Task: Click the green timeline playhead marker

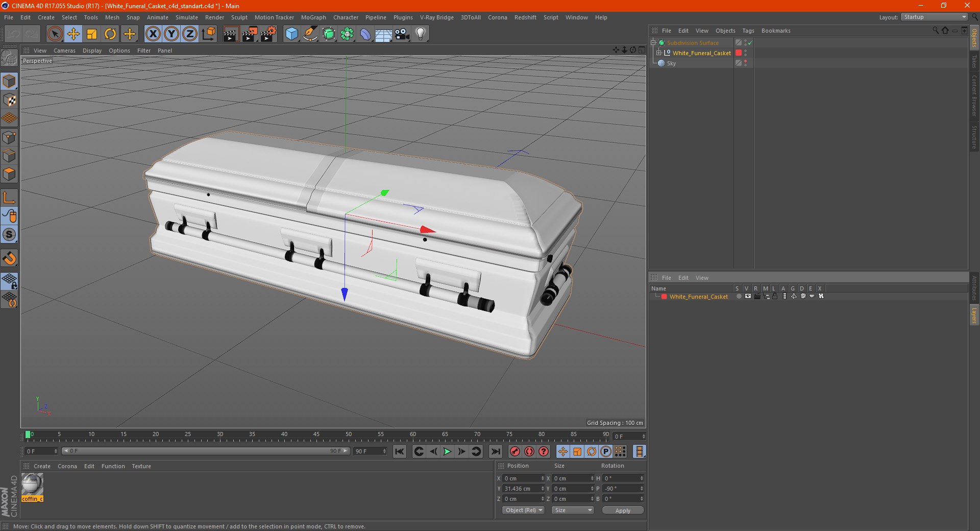Action: click(28, 435)
